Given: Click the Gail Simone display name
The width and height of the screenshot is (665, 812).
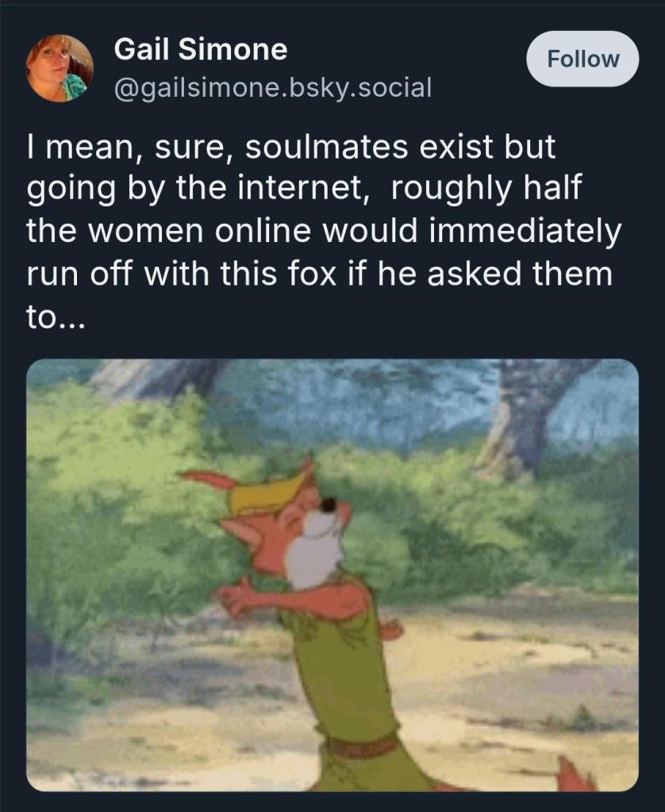Looking at the screenshot, I should tap(201, 51).
